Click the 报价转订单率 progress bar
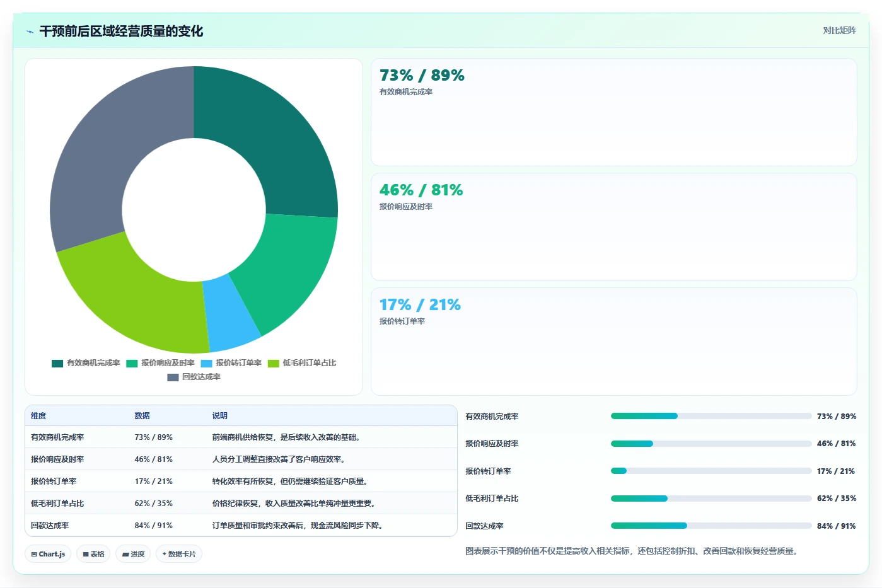 (x=711, y=471)
